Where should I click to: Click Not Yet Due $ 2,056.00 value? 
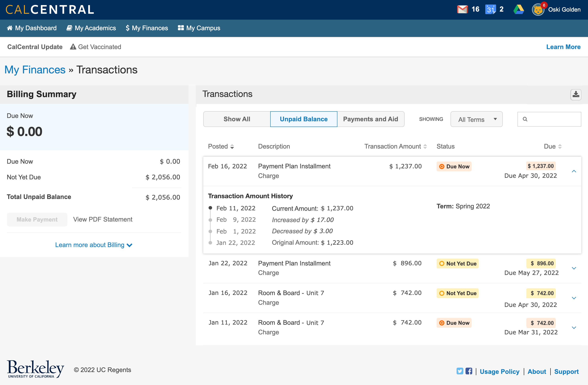pos(163,177)
